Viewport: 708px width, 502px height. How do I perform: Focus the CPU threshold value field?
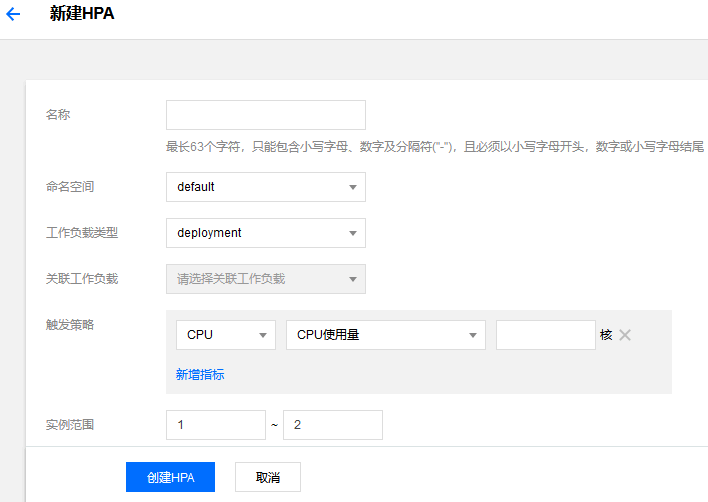coord(545,335)
